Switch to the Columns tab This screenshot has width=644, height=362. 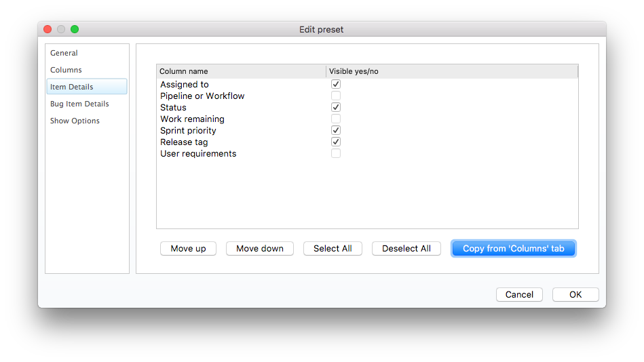[x=66, y=70]
